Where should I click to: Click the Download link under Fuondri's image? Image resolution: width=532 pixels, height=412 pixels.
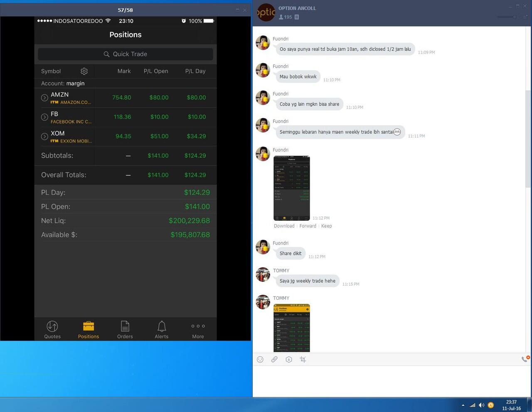coord(284,226)
